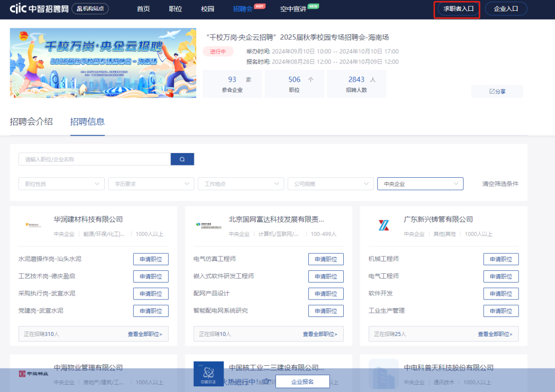555x392 pixels.
Task: Click the blue Z logo of 广东新兴铸管
Action: [384, 225]
